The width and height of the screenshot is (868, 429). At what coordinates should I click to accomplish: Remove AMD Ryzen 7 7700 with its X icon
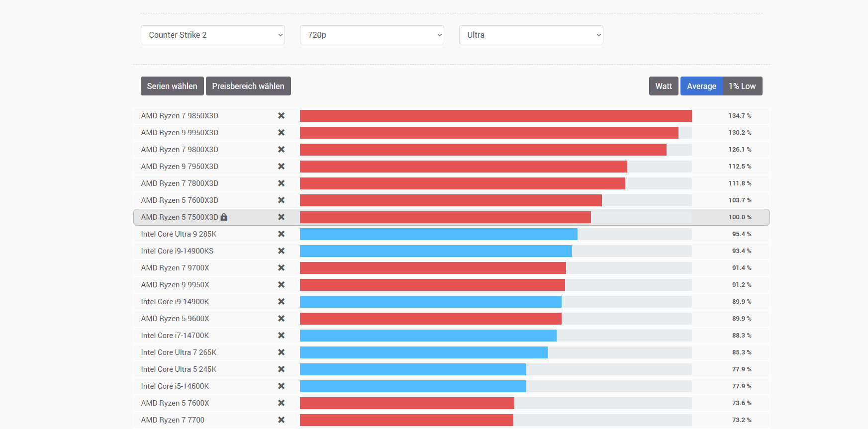pos(281,420)
